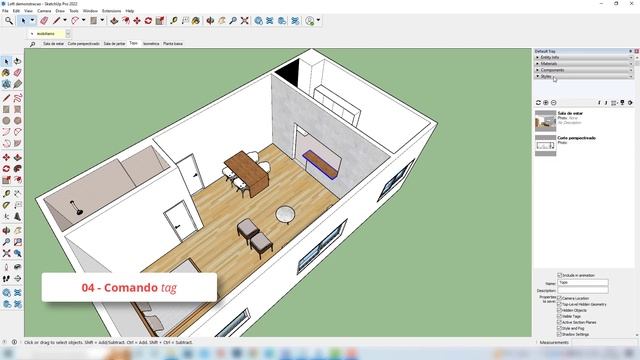Viewport: 640px width, 360px height.
Task: Open the Extensions menu
Action: tap(111, 11)
